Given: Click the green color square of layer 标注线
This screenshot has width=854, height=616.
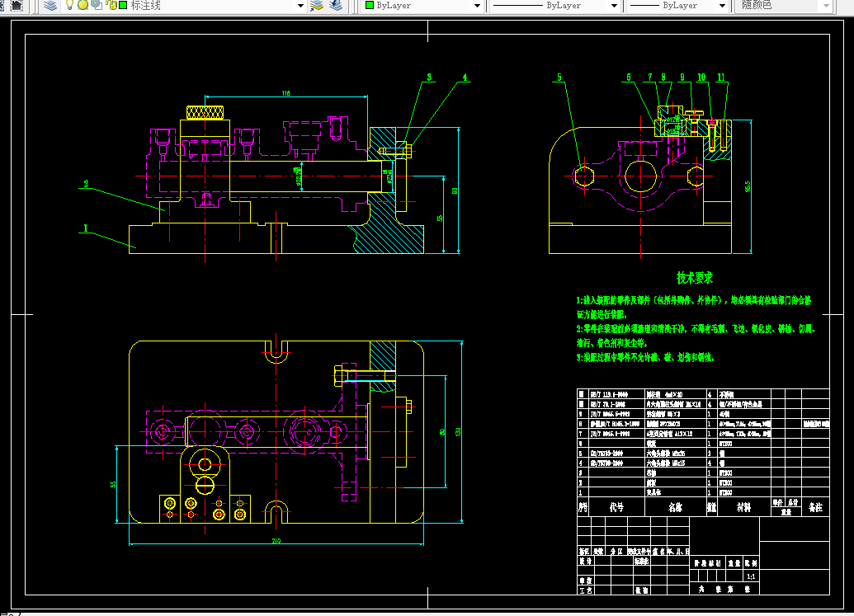Looking at the screenshot, I should (123, 6).
